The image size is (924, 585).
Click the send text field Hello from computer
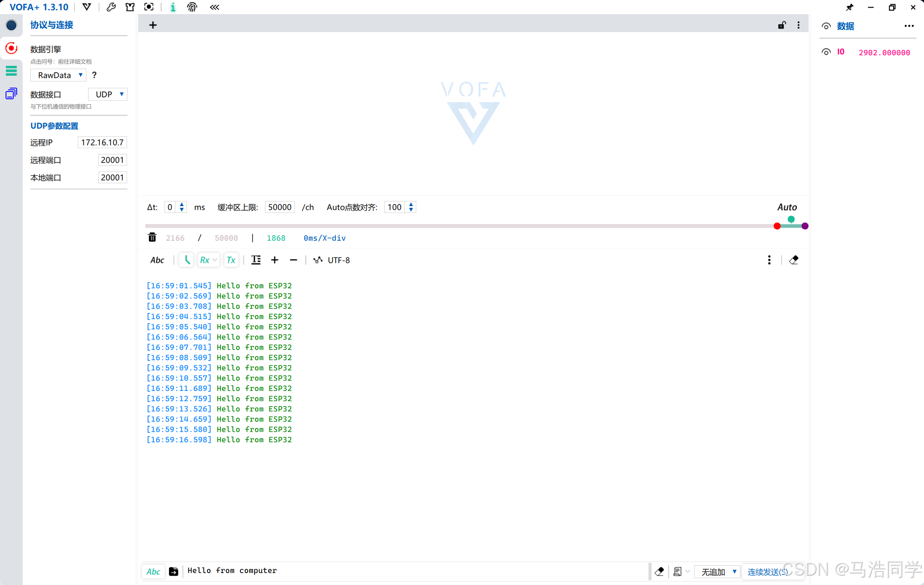[x=415, y=571]
